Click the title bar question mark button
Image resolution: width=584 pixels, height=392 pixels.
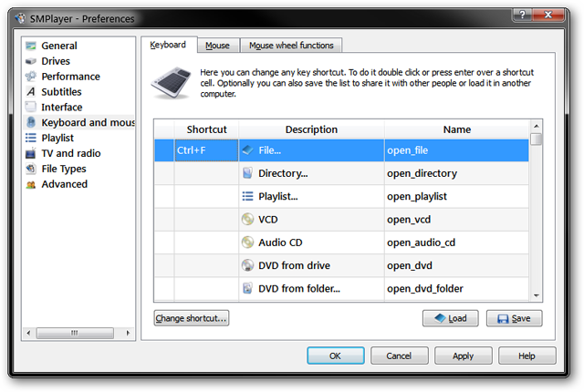(x=522, y=15)
